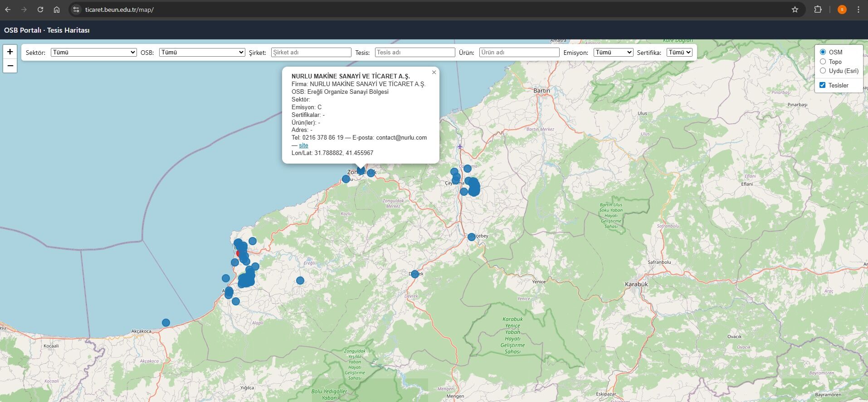Screen dimensions: 868x402
Task: Switch the base map to Topo
Action: pos(823,62)
